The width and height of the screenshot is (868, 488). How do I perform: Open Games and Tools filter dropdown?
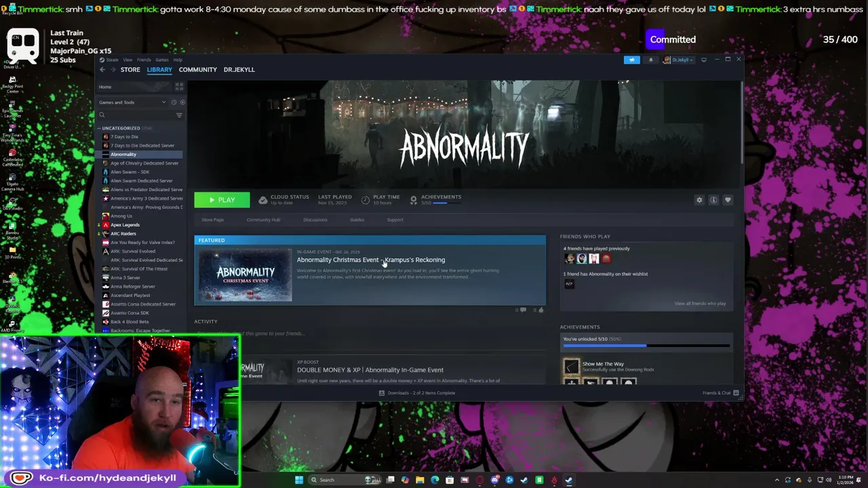[x=132, y=102]
